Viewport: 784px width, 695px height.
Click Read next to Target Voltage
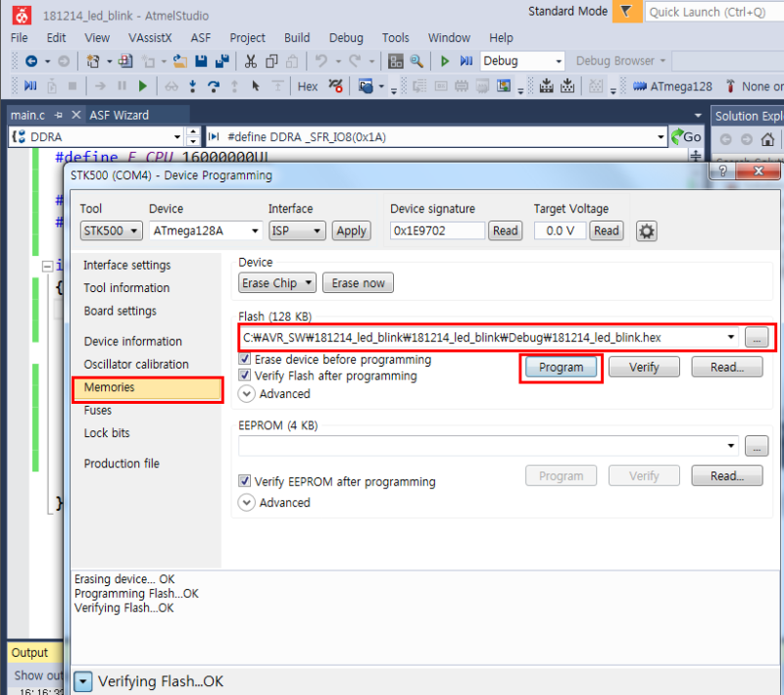point(607,231)
